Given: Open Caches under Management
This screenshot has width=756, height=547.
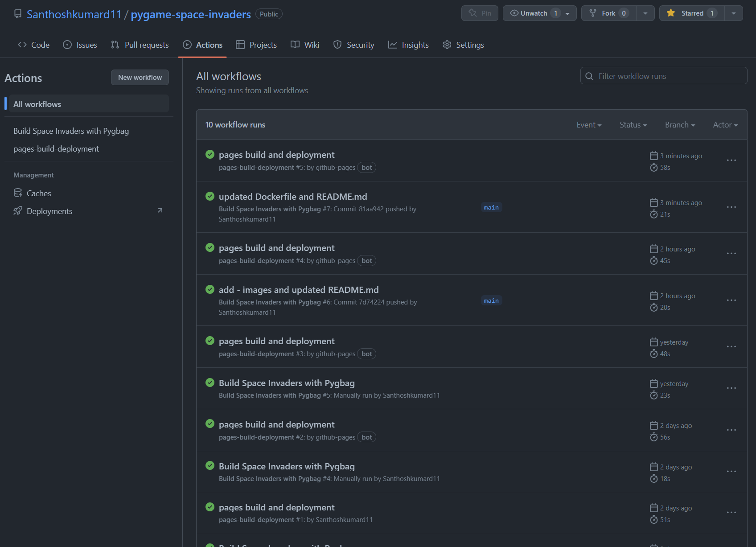Looking at the screenshot, I should click(x=39, y=193).
